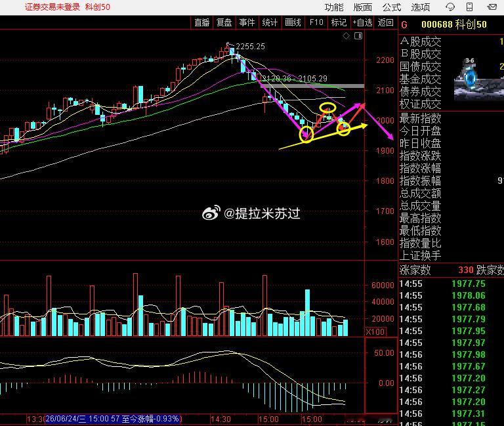Image resolution: width=504 pixels, height=426 pixels.
Task: Click the 今日开盘 label
Action: [x=421, y=131]
